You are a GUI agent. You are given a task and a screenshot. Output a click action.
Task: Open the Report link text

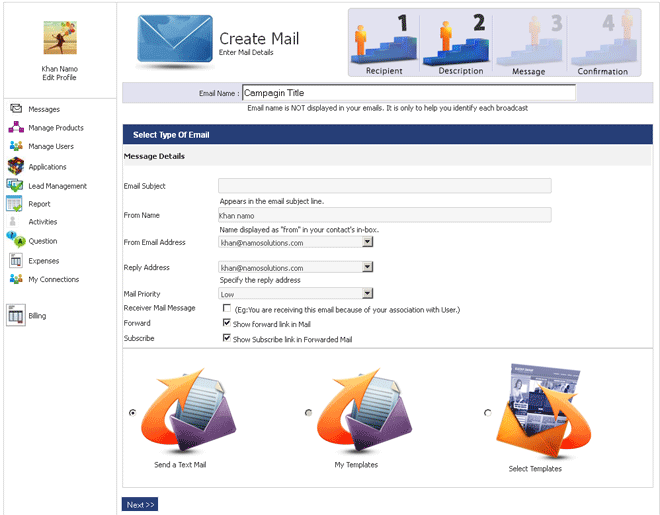click(40, 204)
